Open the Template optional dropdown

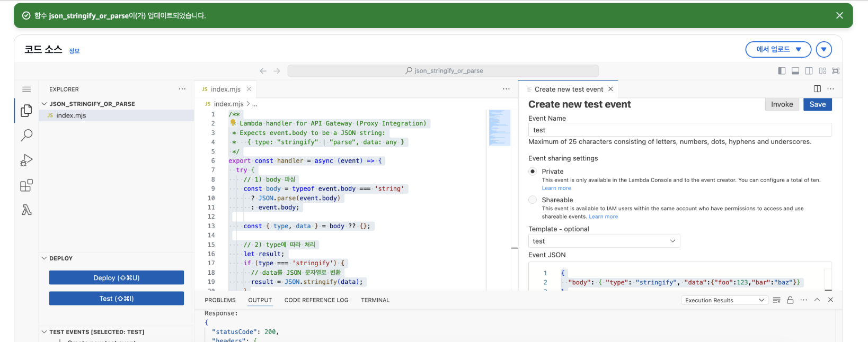point(604,241)
